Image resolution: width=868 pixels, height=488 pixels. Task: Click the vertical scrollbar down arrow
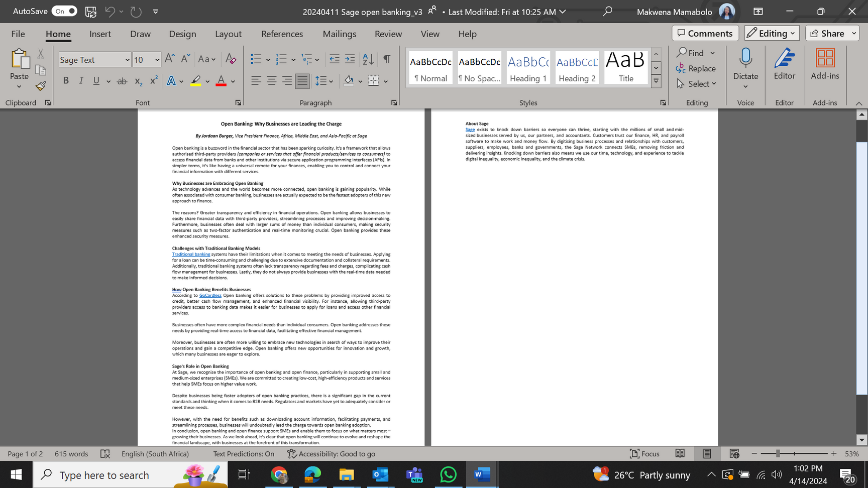tap(862, 440)
